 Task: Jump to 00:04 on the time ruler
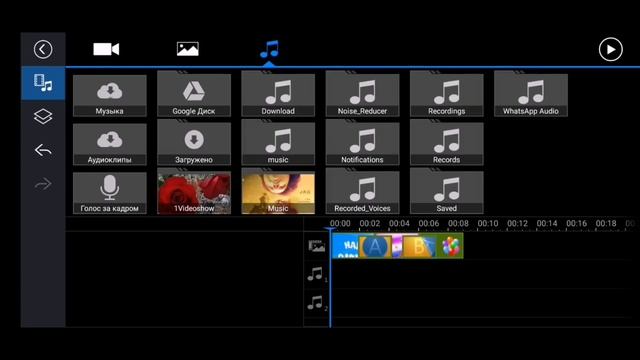(x=399, y=224)
